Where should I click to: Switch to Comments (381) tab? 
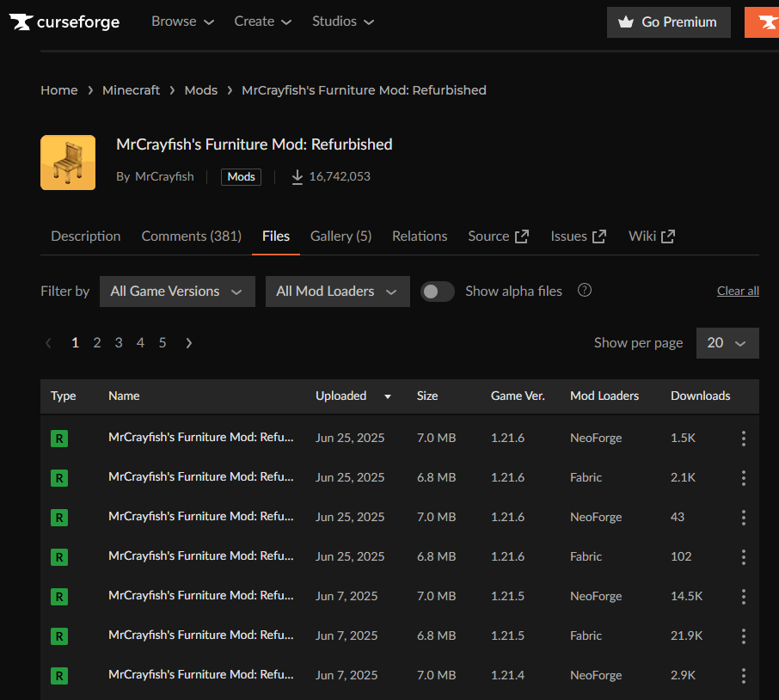point(191,236)
